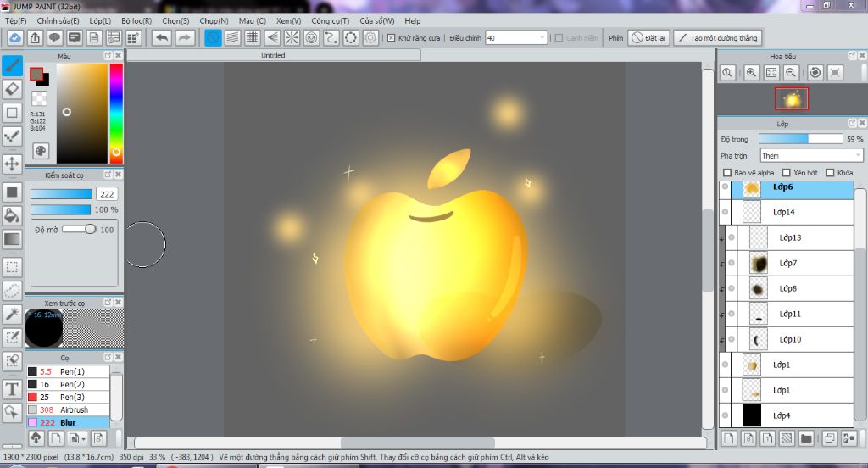This screenshot has height=468, width=868.
Task: Enable concentric circle snap guide
Action: 312,37
